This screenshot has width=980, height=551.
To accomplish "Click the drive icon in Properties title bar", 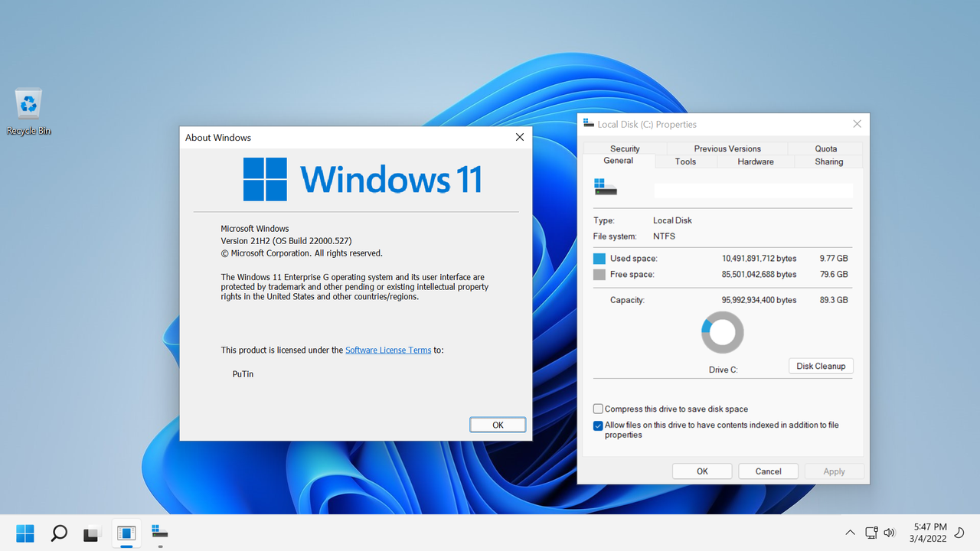I will tap(588, 124).
